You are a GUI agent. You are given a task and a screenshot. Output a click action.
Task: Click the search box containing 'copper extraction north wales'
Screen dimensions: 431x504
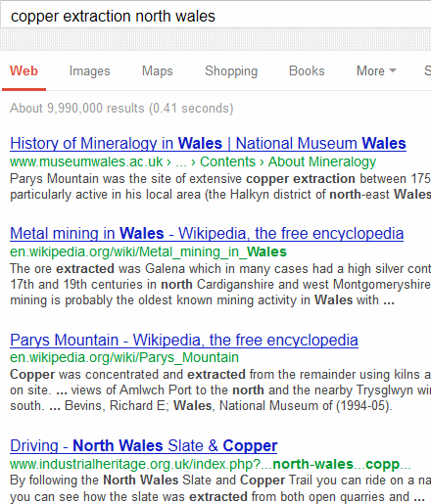click(215, 16)
